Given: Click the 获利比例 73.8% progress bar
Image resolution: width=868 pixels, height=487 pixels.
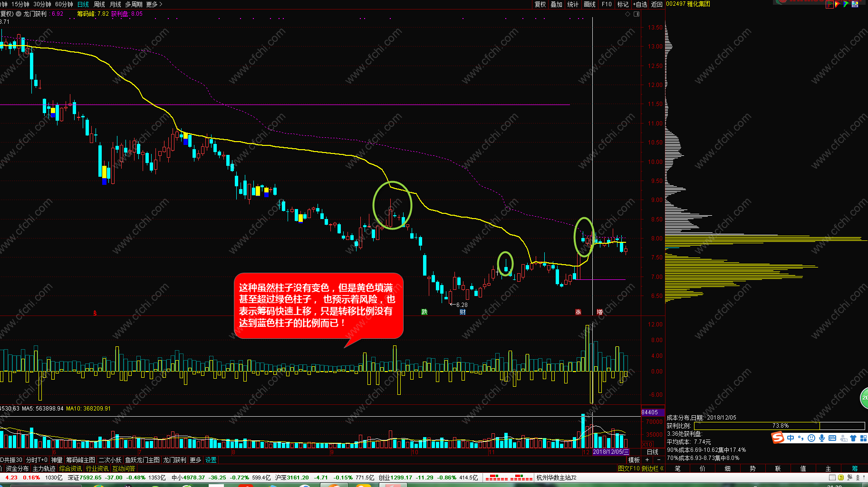Looking at the screenshot, I should coord(780,426).
